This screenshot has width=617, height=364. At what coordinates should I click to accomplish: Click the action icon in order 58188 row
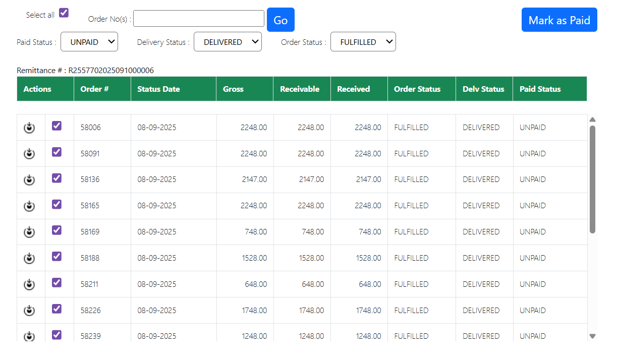point(29,258)
